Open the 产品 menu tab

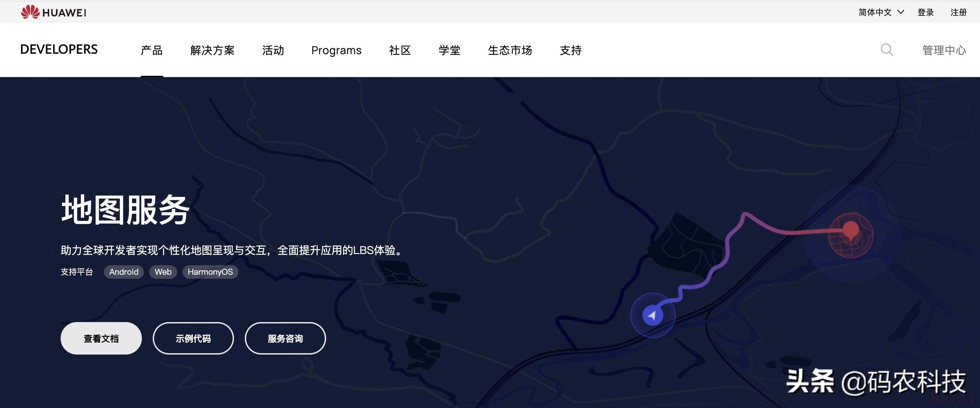pos(151,50)
